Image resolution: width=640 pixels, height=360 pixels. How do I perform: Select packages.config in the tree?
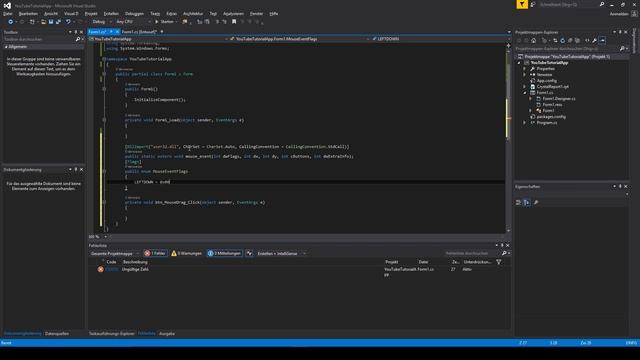coord(551,117)
